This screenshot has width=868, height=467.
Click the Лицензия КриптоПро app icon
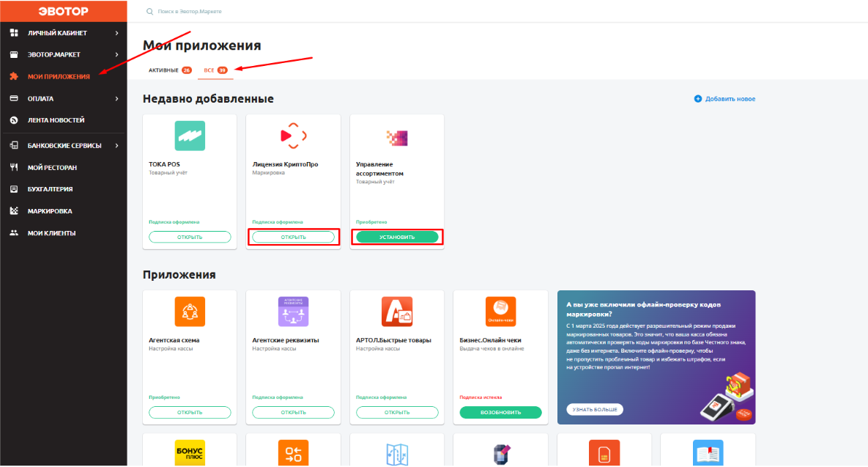coord(294,136)
